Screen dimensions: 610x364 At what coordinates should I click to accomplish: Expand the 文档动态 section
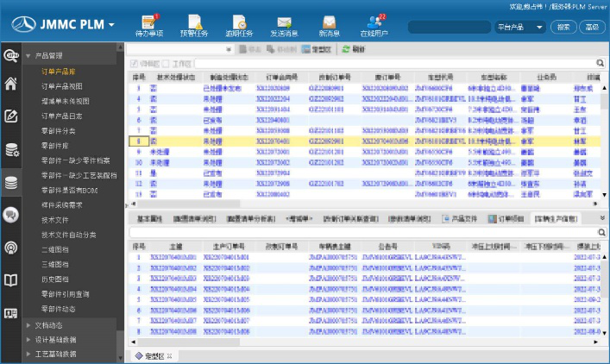coord(28,325)
